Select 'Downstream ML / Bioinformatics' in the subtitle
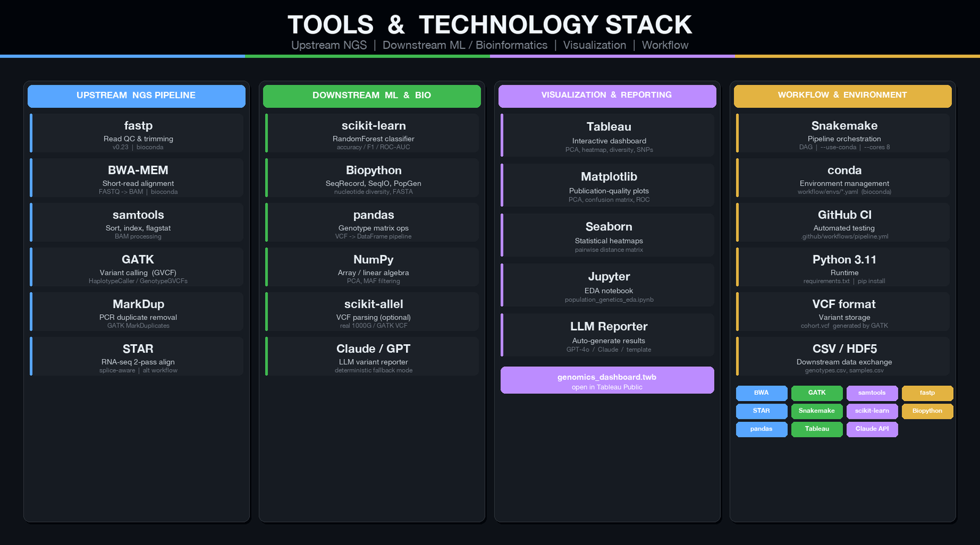The height and width of the screenshot is (545, 980). click(x=465, y=45)
